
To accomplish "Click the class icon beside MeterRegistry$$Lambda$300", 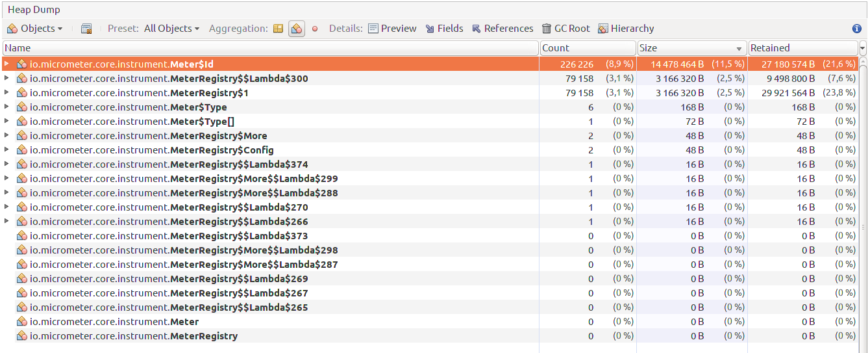I will (x=21, y=79).
